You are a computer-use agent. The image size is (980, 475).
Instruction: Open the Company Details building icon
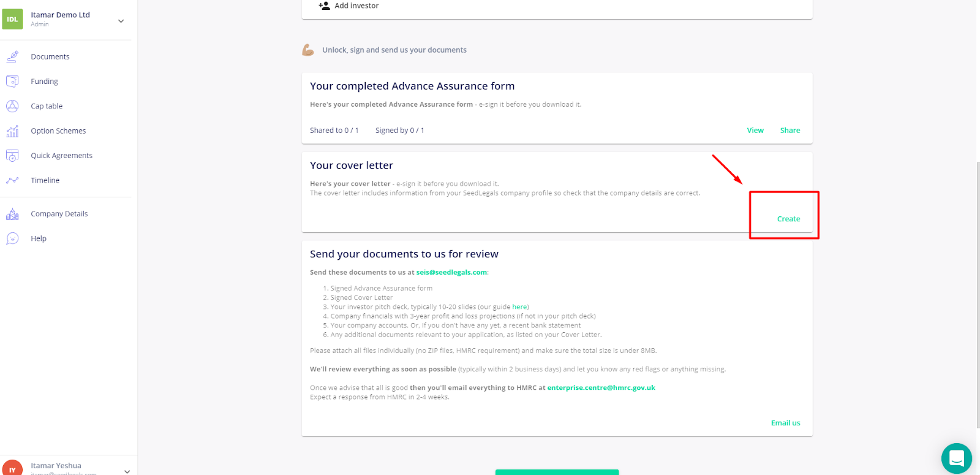tap(12, 214)
